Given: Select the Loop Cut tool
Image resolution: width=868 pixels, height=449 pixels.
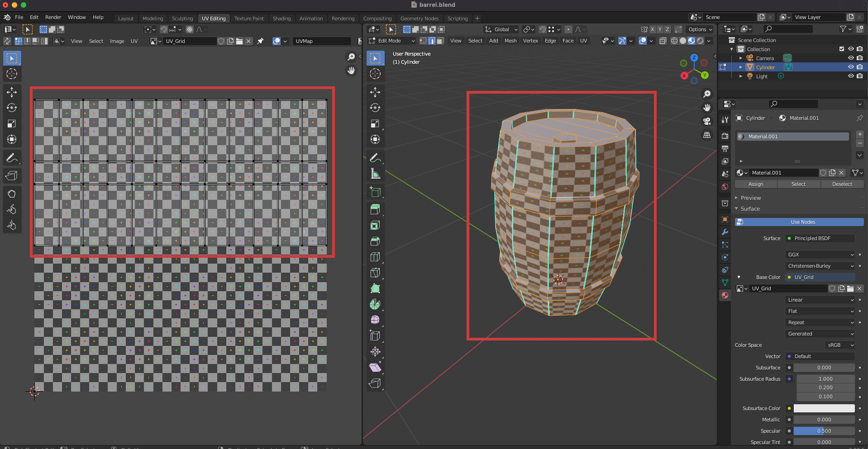Looking at the screenshot, I should [375, 257].
